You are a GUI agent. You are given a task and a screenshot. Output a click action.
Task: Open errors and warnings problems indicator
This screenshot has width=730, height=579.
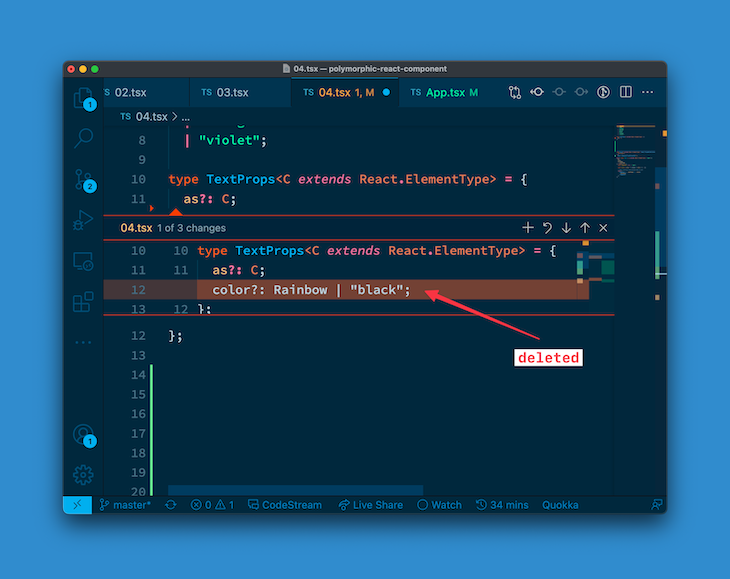point(212,505)
